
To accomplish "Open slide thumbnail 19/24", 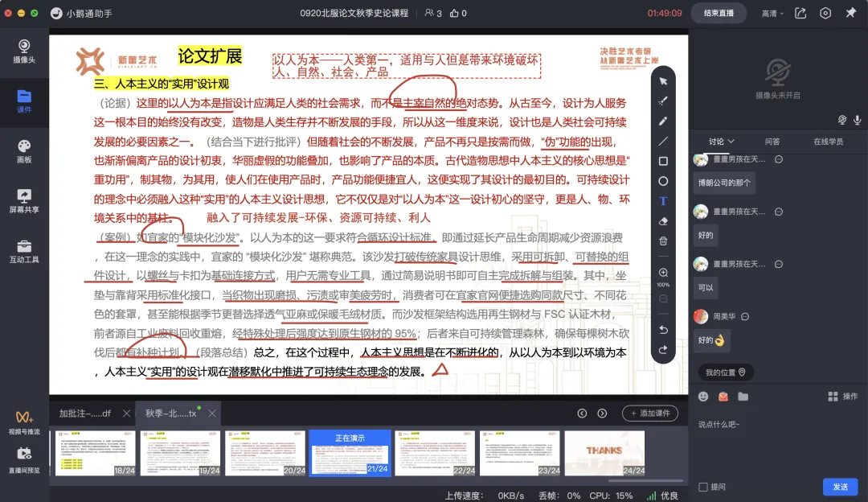I will (x=180, y=453).
